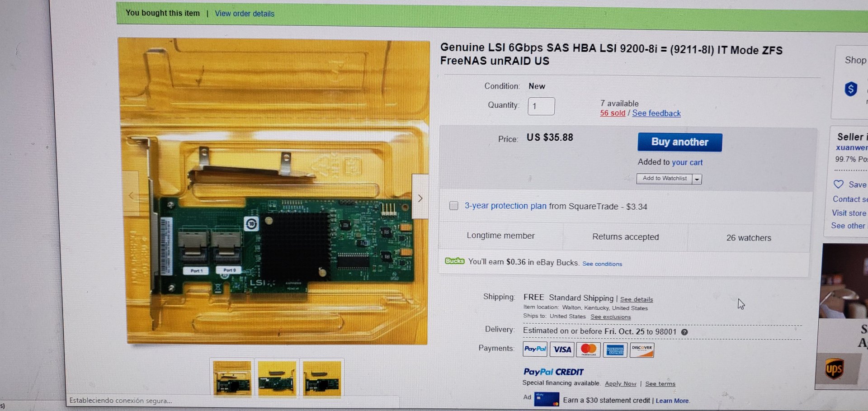The height and width of the screenshot is (411, 868).
Task: Open View order details link
Action: (245, 14)
